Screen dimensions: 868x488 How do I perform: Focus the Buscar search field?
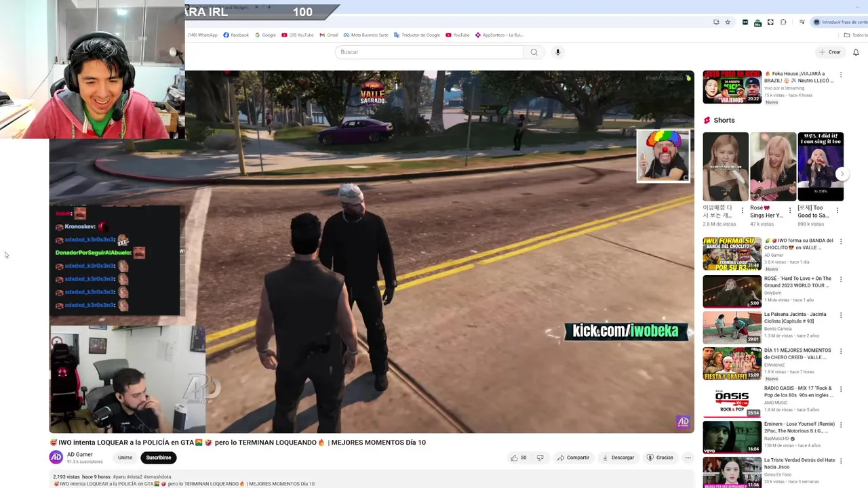[x=429, y=52]
